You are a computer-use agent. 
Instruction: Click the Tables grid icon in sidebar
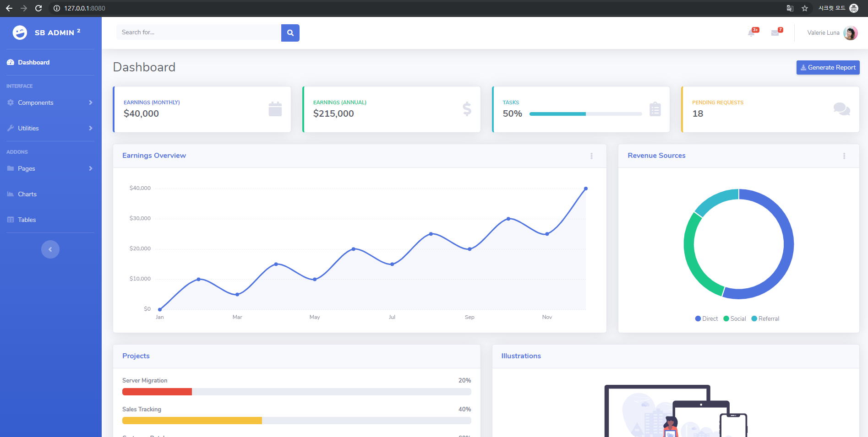(11, 220)
